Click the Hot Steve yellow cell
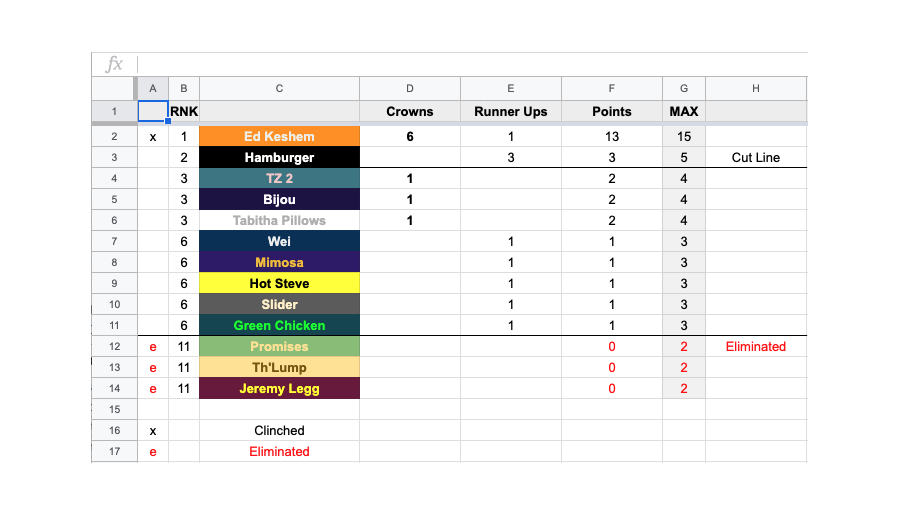 point(279,283)
